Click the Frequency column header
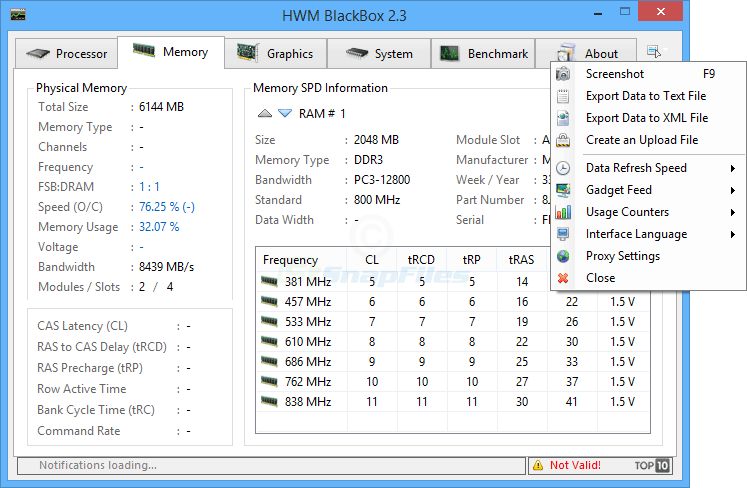This screenshot has width=747, height=488. tap(302, 260)
